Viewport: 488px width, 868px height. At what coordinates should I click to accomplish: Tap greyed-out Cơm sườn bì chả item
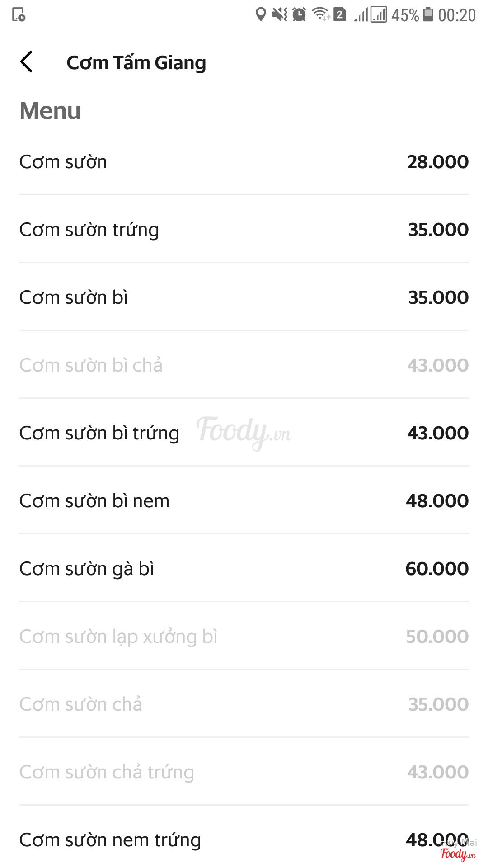pyautogui.click(x=91, y=365)
